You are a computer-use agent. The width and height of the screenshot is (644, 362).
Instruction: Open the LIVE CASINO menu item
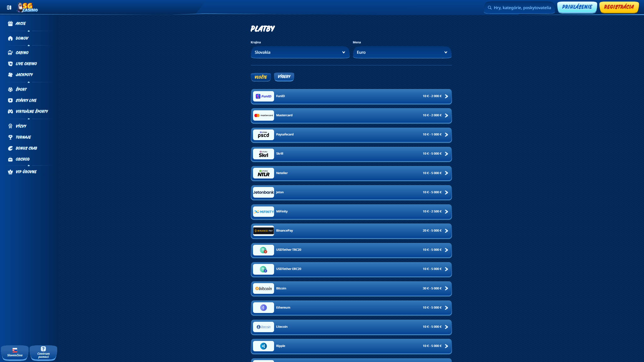[x=26, y=64]
